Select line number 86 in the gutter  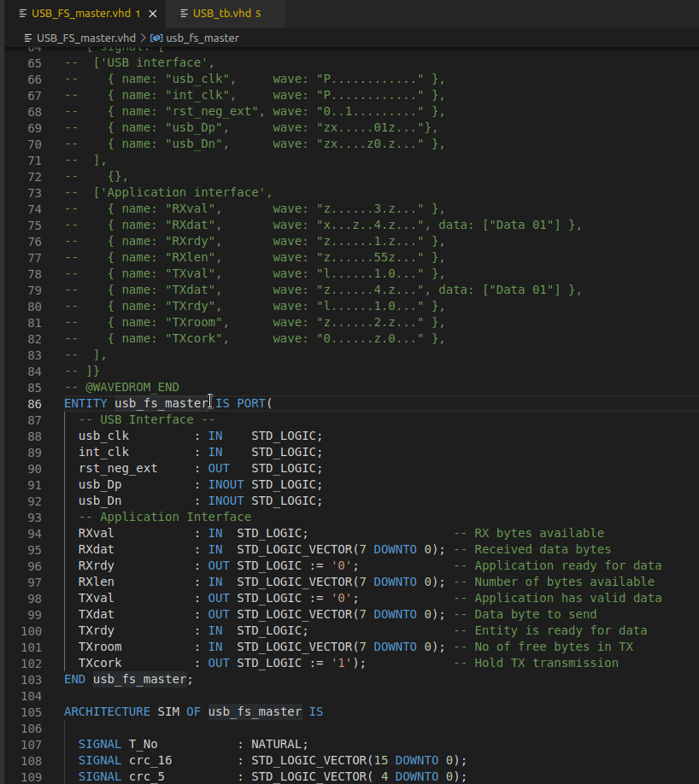(x=34, y=403)
